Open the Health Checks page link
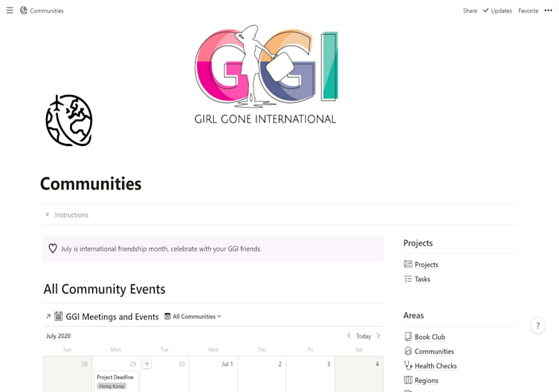This screenshot has width=559, height=392. 435,366
